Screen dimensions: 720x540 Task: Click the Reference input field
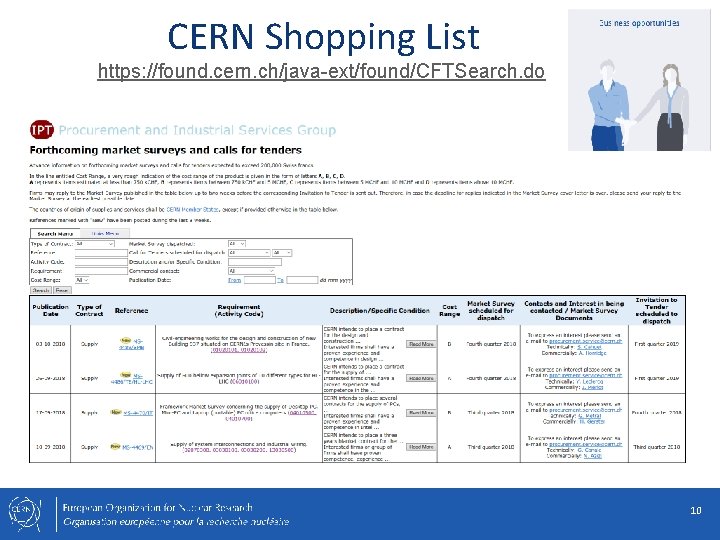tap(101, 253)
